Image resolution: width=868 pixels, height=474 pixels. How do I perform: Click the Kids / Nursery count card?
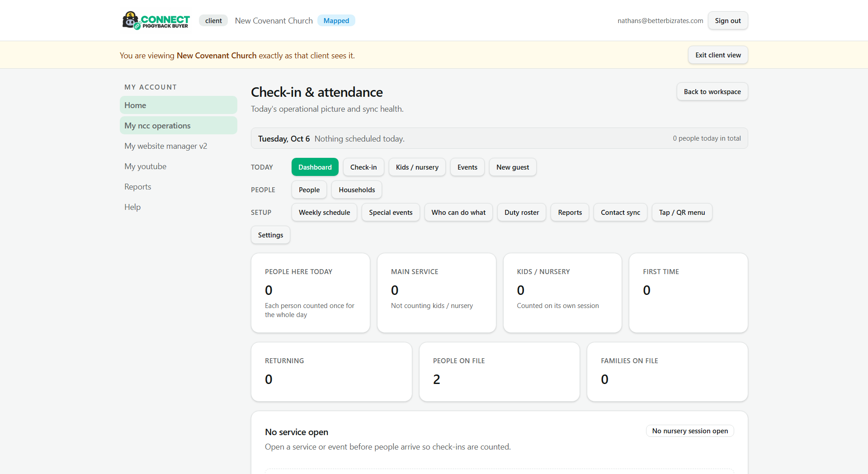pyautogui.click(x=562, y=293)
